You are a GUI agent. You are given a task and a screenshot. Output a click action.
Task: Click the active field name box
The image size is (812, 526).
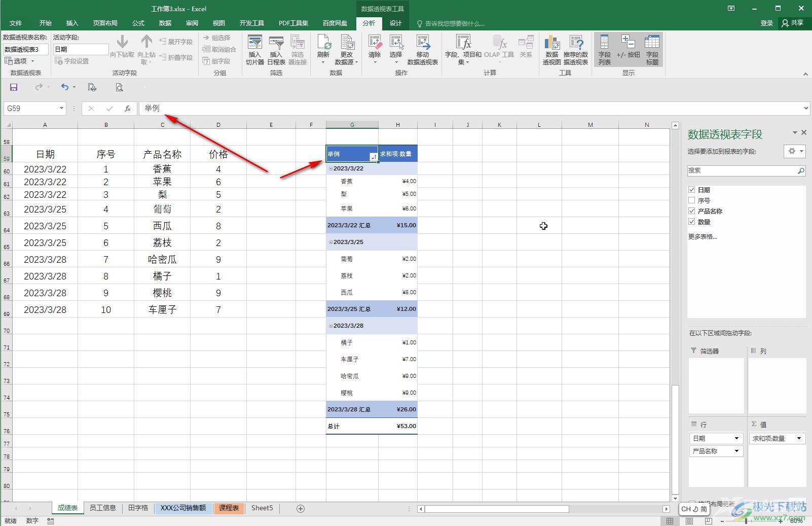[81, 49]
